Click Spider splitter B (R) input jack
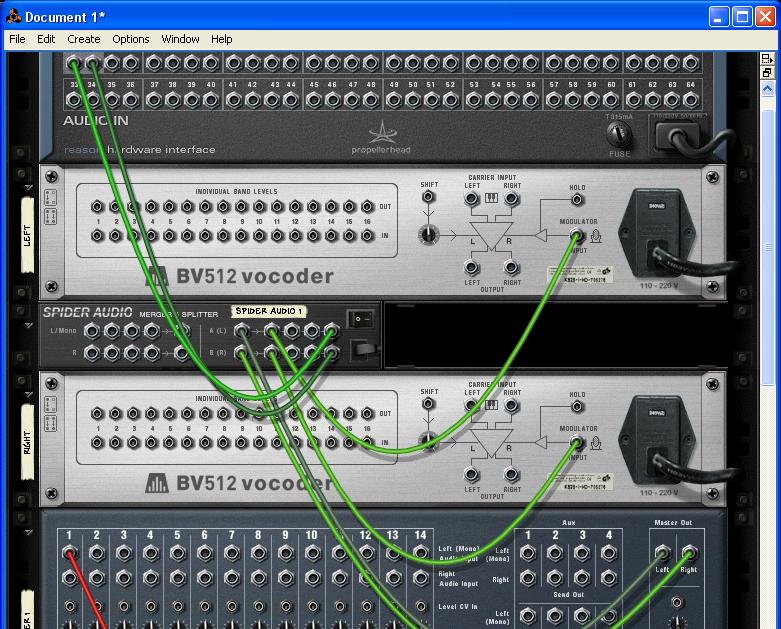 click(242, 353)
